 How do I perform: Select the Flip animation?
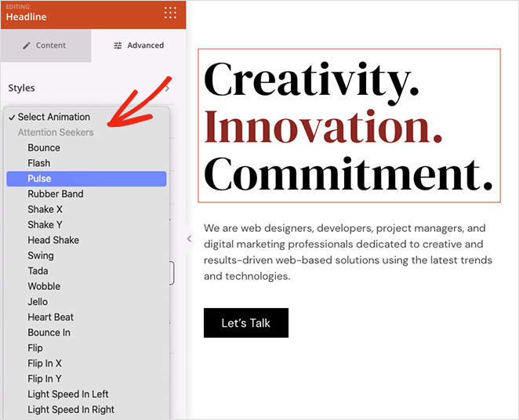point(86,348)
